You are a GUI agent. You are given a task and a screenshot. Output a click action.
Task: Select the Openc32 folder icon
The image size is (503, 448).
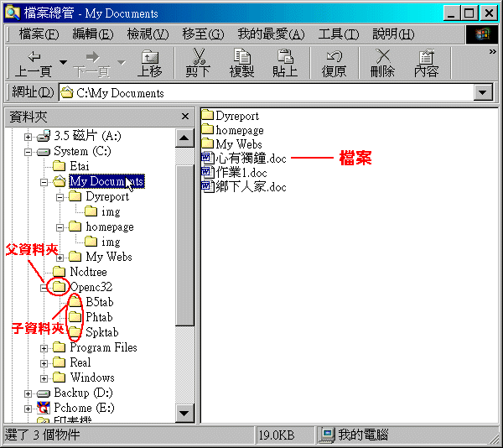(x=59, y=286)
